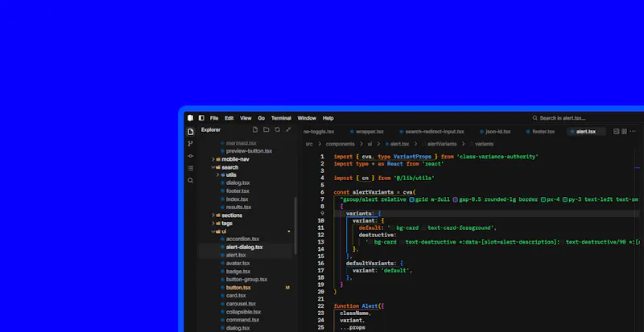Click the alert.tsx breadcrumb
The height and width of the screenshot is (332, 644).
tap(397, 144)
